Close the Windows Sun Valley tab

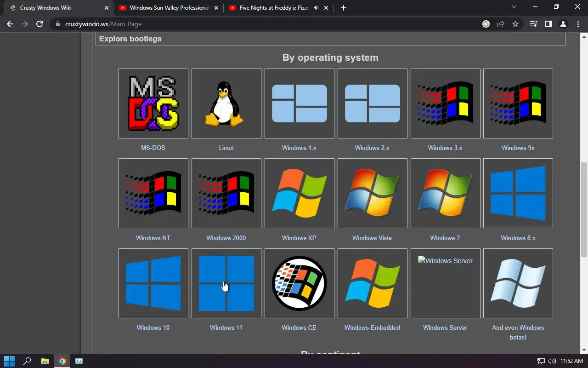coord(216,8)
